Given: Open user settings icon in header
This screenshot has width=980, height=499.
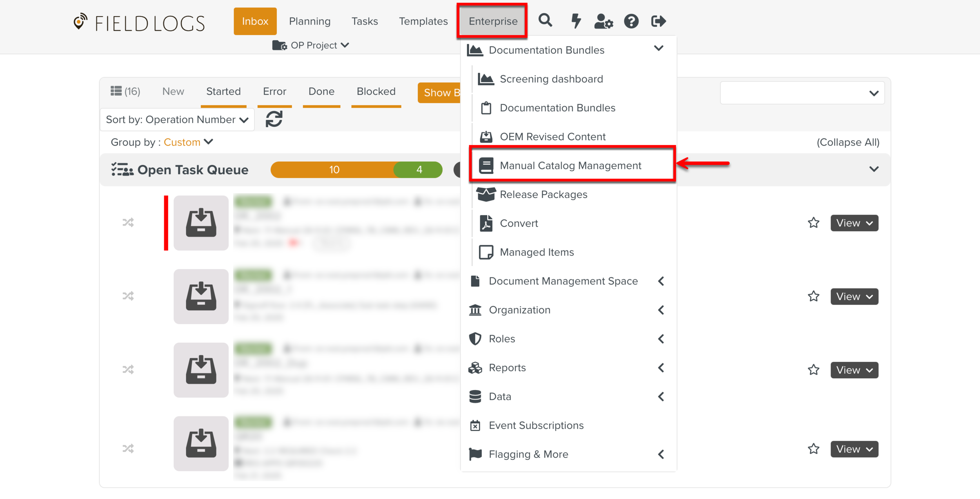Looking at the screenshot, I should point(603,21).
